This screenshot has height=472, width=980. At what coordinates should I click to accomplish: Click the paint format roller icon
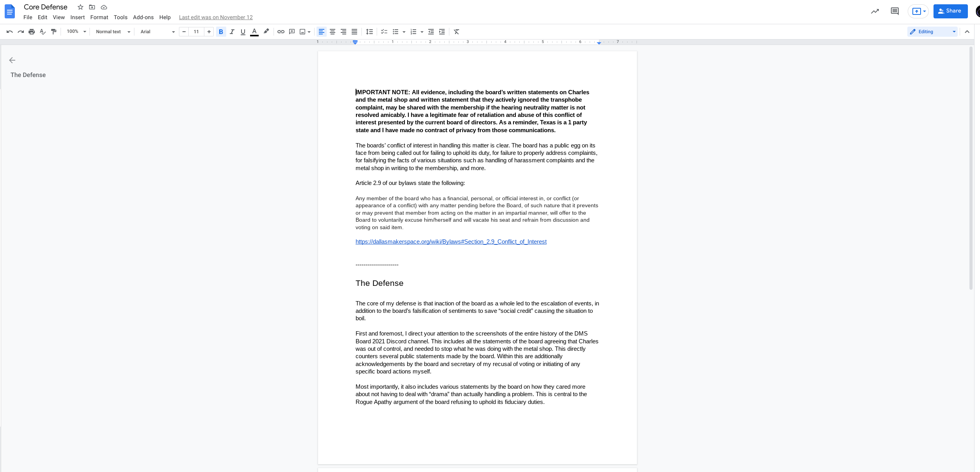pos(54,32)
